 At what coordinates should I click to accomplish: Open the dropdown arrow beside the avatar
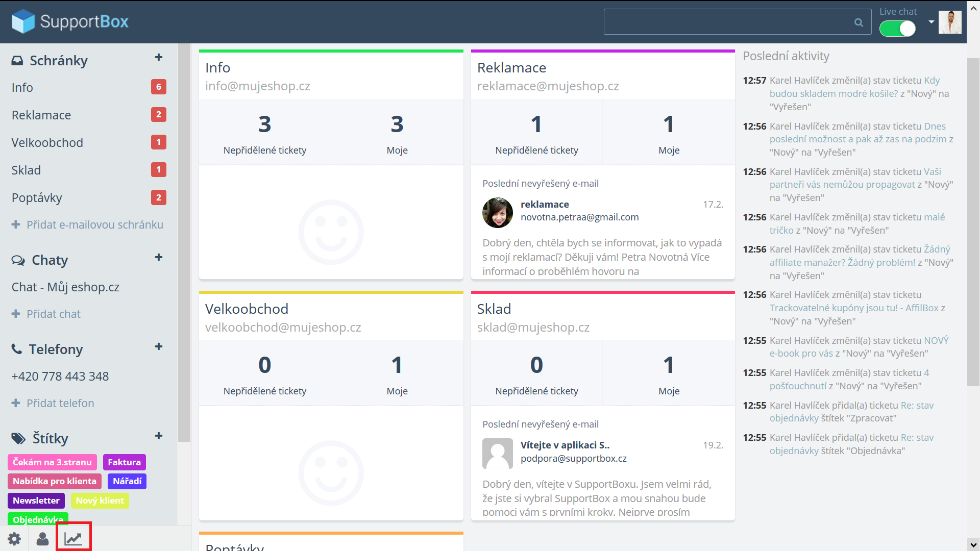[932, 22]
